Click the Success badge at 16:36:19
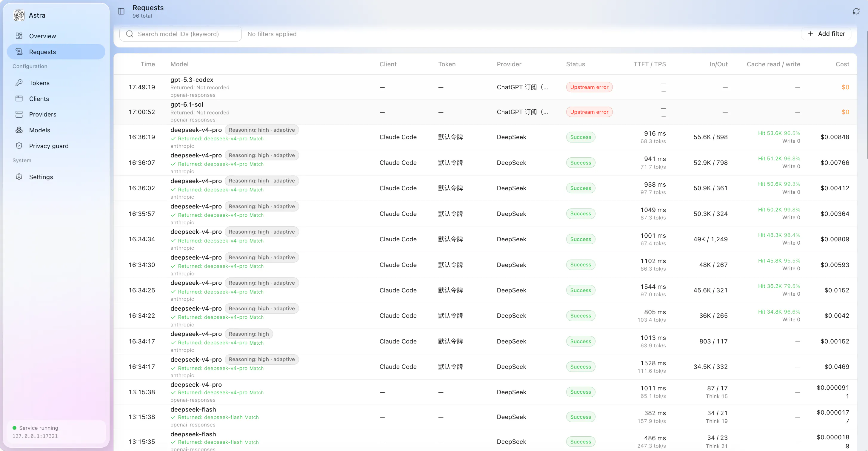 (580, 137)
